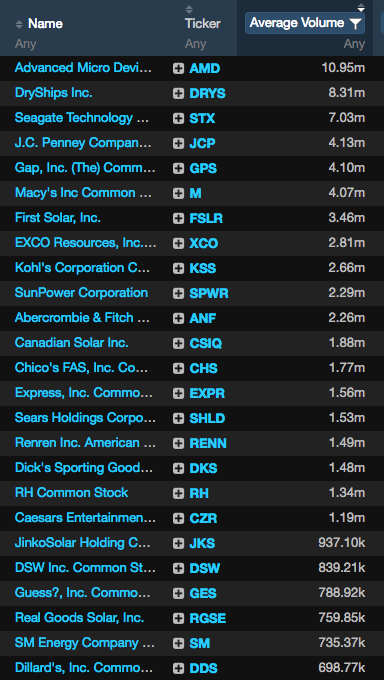Click the plus icon next to DDS

click(178, 668)
